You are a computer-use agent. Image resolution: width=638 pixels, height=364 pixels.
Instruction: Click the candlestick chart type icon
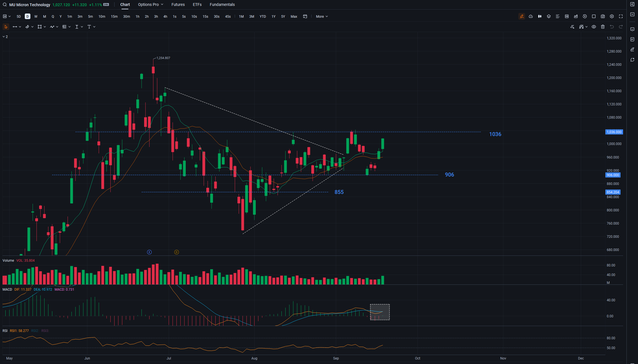tap(540, 16)
